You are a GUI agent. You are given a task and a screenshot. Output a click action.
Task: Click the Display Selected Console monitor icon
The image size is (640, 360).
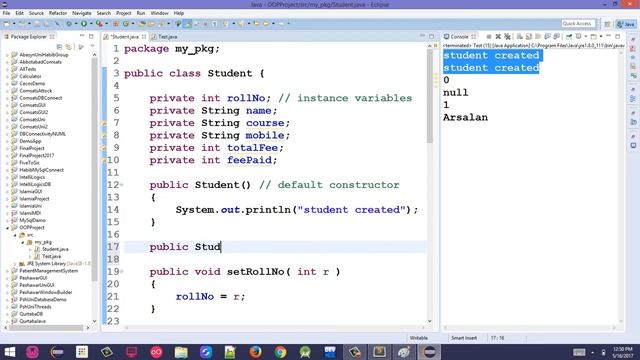coord(578,36)
